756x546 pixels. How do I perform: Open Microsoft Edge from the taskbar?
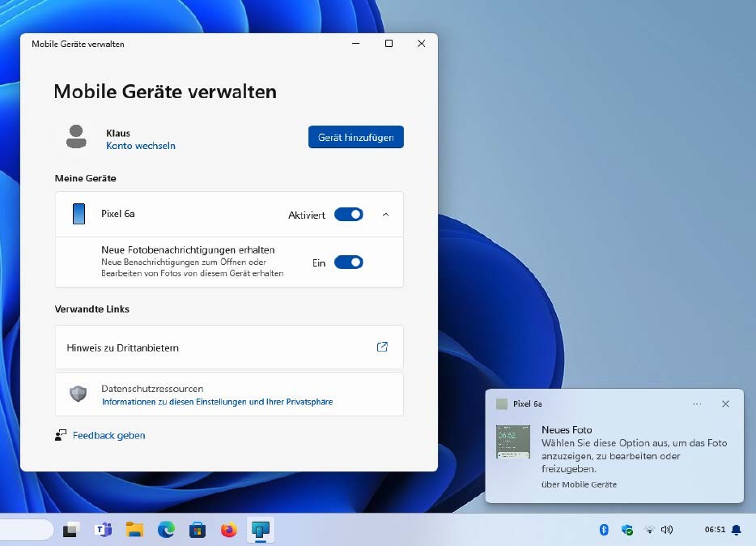(x=166, y=530)
